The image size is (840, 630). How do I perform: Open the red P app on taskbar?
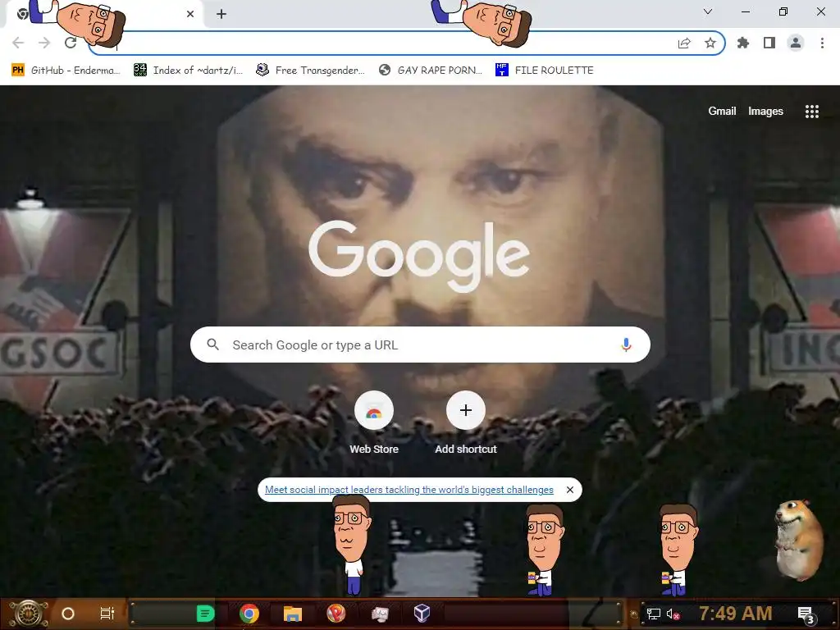pyautogui.click(x=336, y=614)
